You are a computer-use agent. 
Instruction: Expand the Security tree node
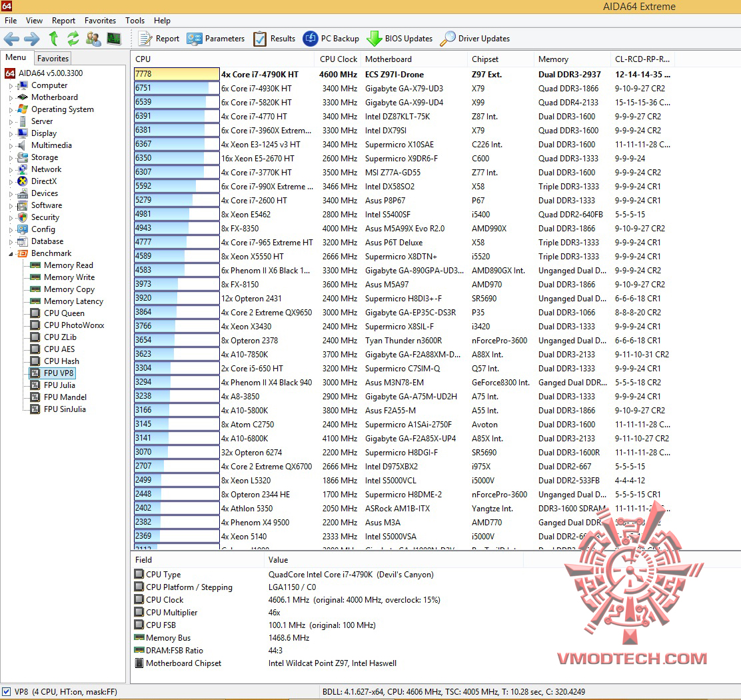click(11, 218)
